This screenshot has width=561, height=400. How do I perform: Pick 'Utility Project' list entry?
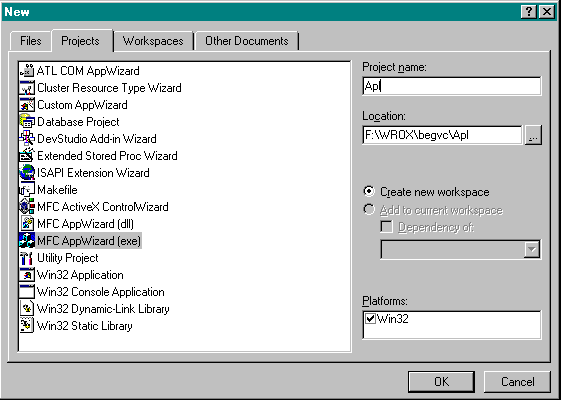coord(68,258)
